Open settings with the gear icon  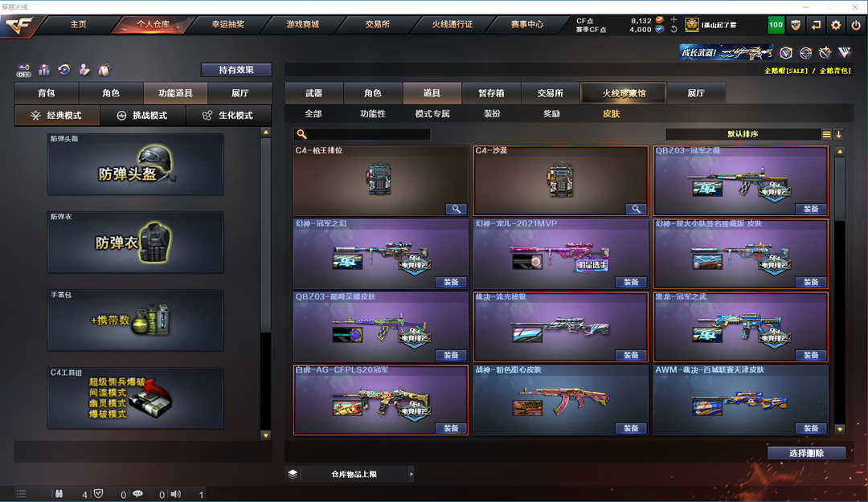(836, 25)
